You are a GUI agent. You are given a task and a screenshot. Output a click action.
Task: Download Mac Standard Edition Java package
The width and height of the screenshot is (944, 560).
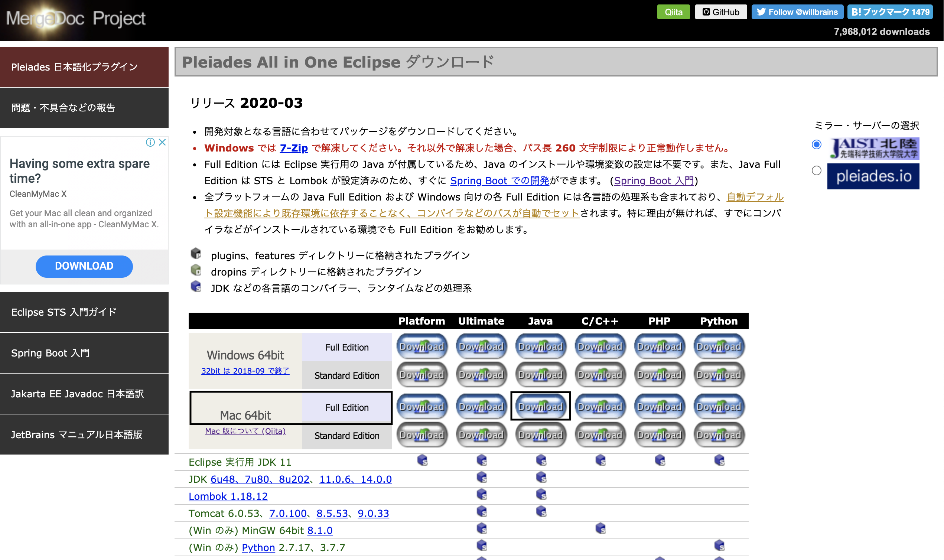click(540, 435)
